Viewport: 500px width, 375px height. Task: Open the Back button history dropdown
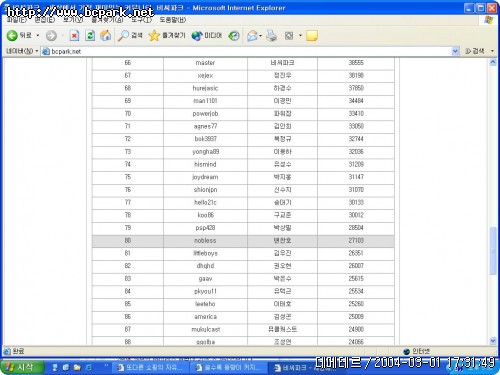click(x=38, y=35)
